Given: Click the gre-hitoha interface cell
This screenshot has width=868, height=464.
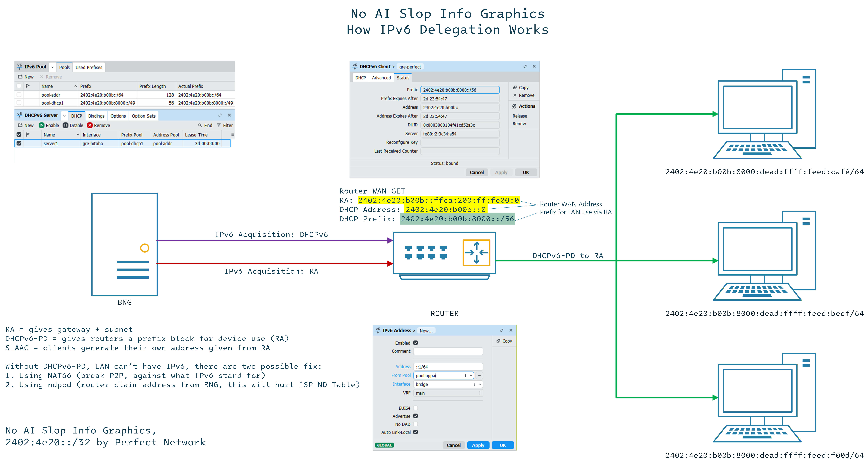Looking at the screenshot, I should (100, 143).
